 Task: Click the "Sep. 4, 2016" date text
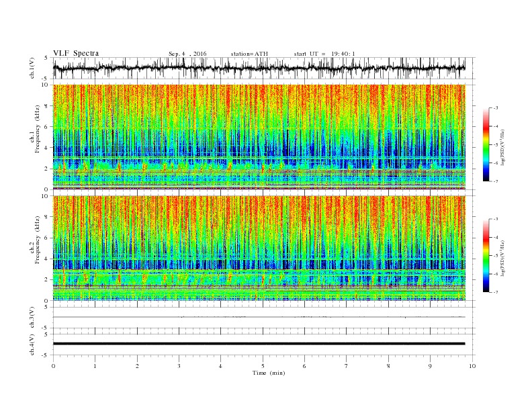click(187, 54)
